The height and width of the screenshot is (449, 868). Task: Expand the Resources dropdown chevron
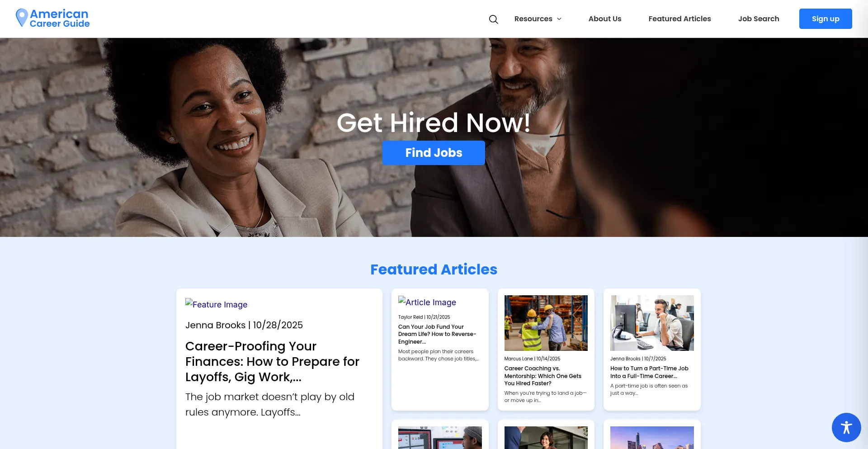click(559, 19)
